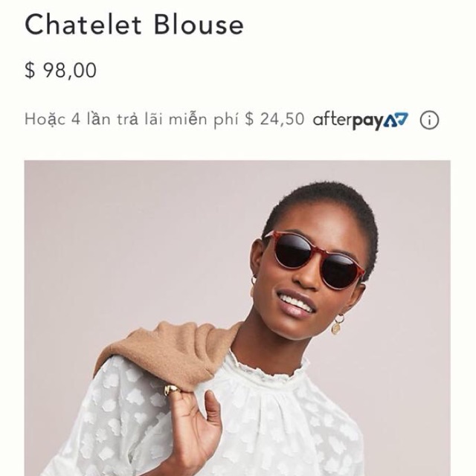
Task: Open the Afterpay info circle icon
Action: 429,120
